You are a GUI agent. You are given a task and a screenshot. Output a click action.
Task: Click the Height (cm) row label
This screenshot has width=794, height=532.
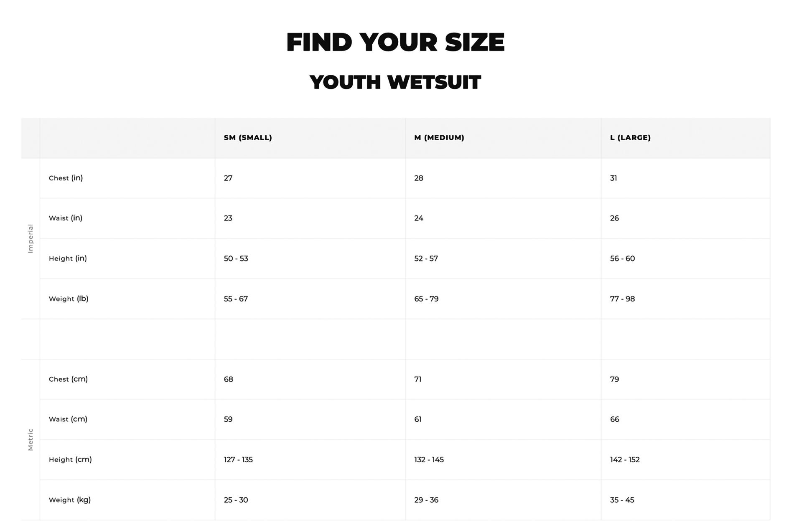[x=70, y=460]
